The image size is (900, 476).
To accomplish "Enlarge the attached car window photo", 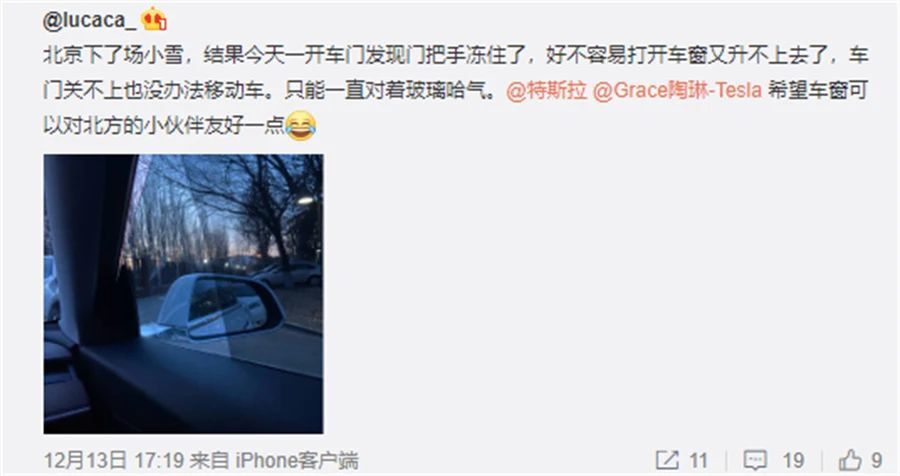I will [183, 293].
